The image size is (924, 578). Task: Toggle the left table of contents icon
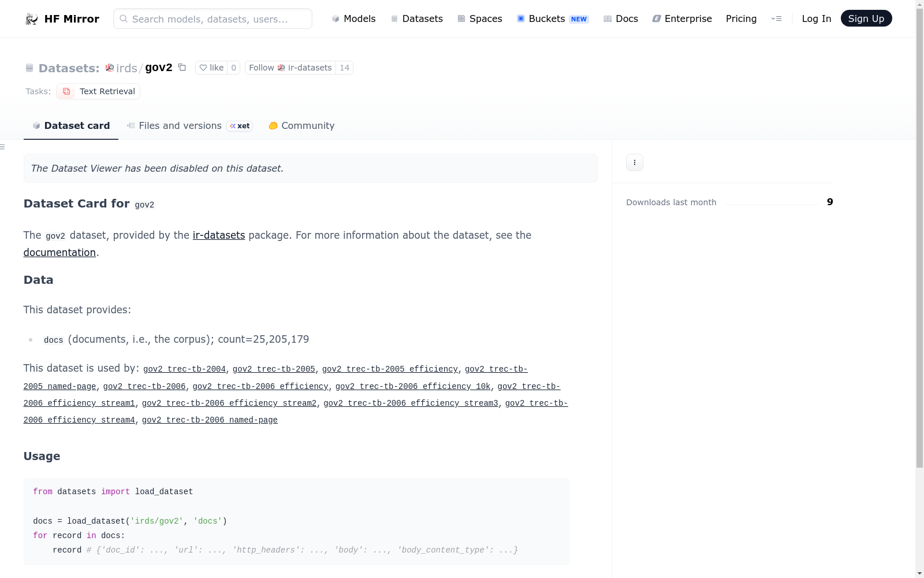click(x=2, y=147)
